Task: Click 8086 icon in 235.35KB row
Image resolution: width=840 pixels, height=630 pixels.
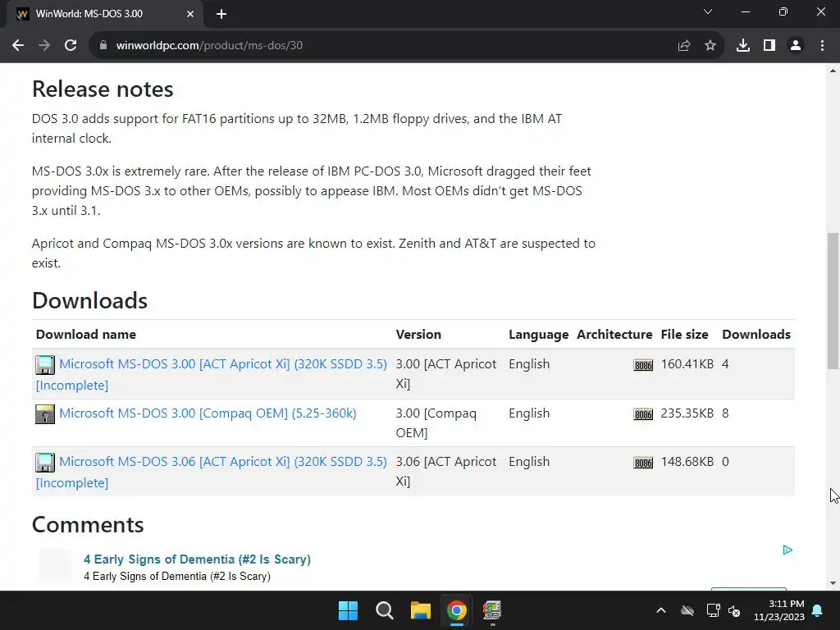Action: pos(643,414)
